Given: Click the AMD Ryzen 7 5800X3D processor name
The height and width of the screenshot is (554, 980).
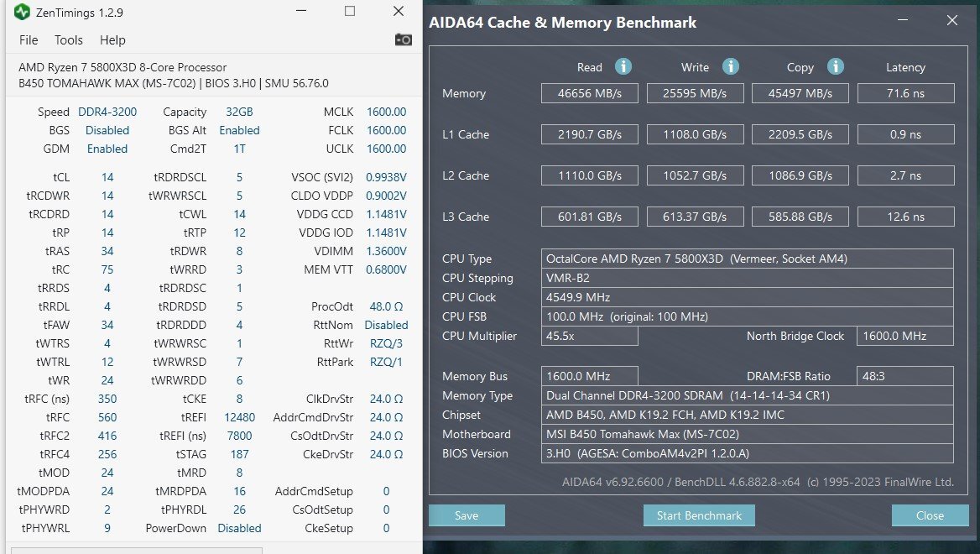Looking at the screenshot, I should click(122, 67).
